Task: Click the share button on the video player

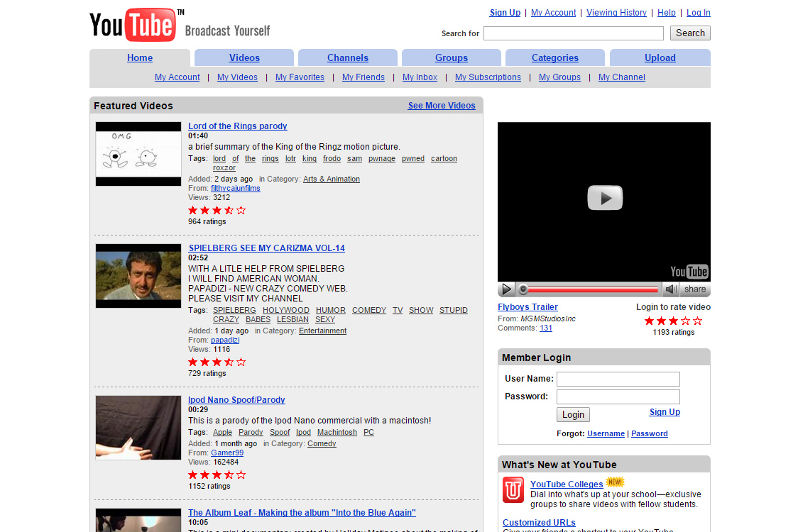Action: pos(694,289)
